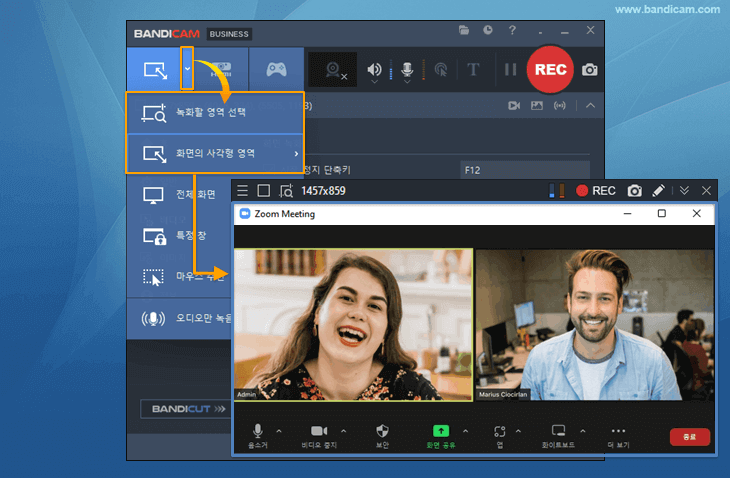Enable the text overlay "T" icon
730x478 pixels.
pyautogui.click(x=473, y=70)
